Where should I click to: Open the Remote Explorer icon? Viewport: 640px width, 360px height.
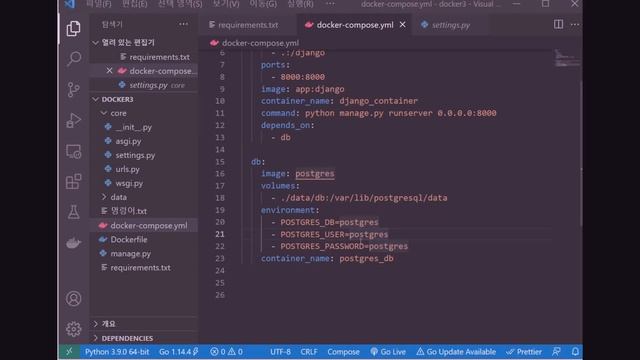73,151
